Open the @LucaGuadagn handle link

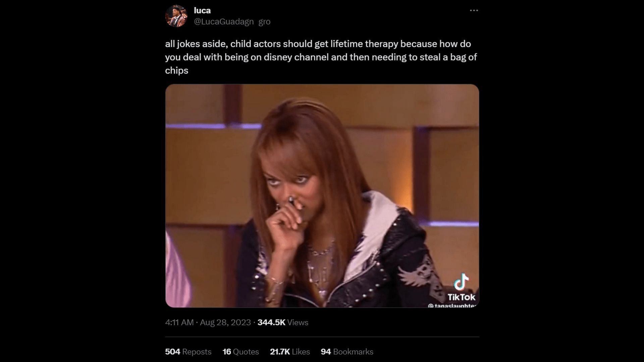(x=224, y=21)
